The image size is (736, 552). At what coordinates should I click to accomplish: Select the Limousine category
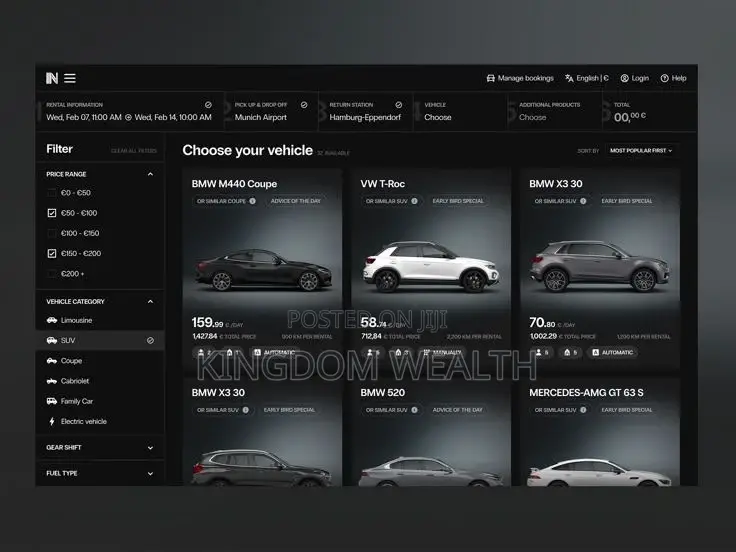click(100, 320)
